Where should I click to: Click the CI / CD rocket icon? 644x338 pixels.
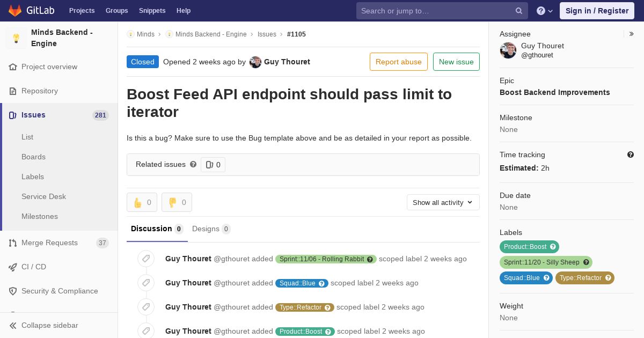(13, 267)
